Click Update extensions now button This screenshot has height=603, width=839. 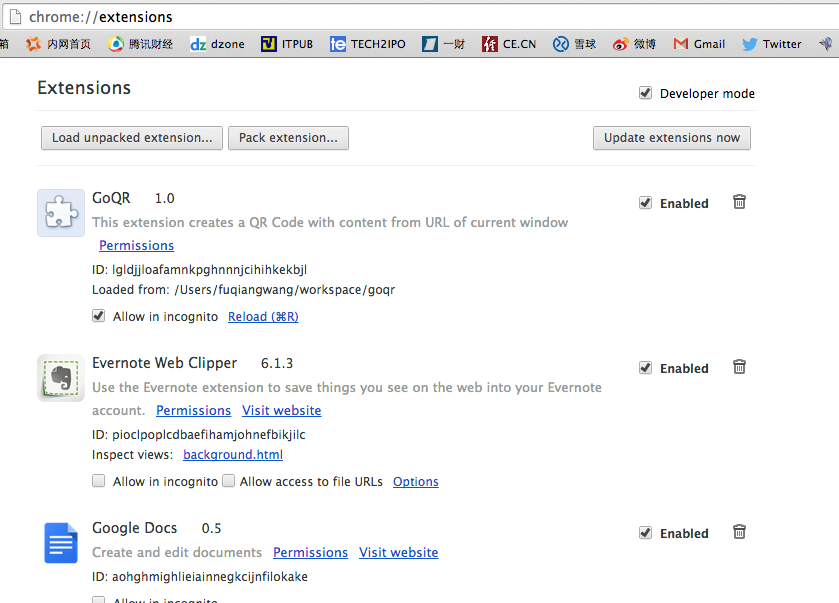pyautogui.click(x=672, y=138)
